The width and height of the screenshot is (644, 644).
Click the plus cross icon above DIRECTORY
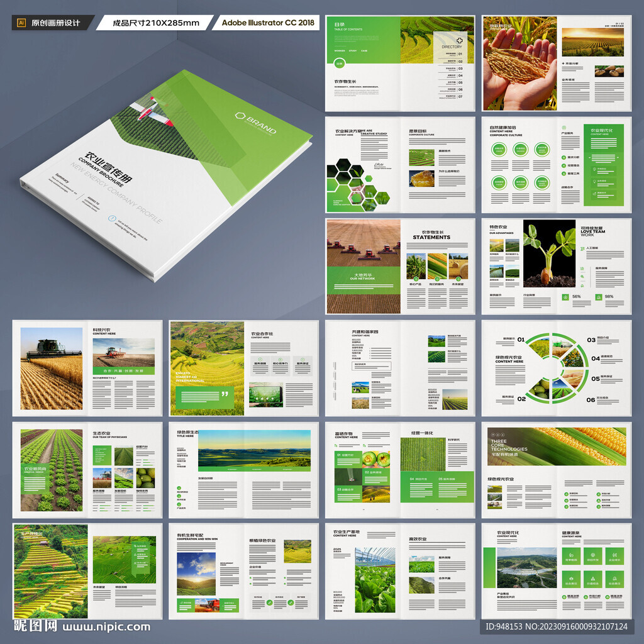coord(459,40)
